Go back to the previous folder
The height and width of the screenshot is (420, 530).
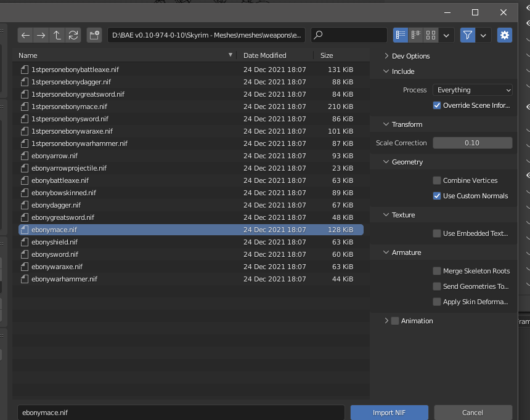[x=25, y=35]
